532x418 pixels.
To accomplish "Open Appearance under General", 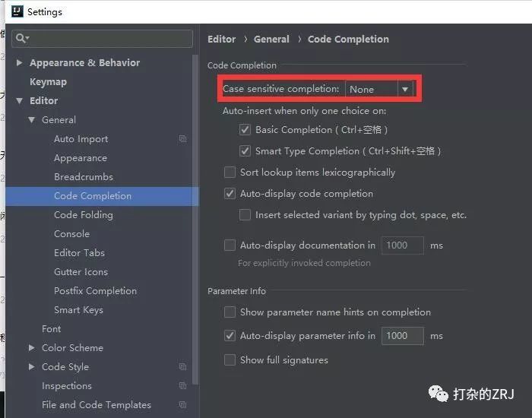I will coord(81,158).
